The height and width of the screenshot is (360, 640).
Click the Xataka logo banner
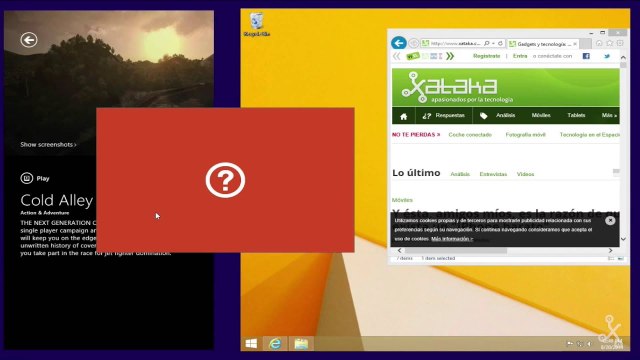[x=505, y=87]
